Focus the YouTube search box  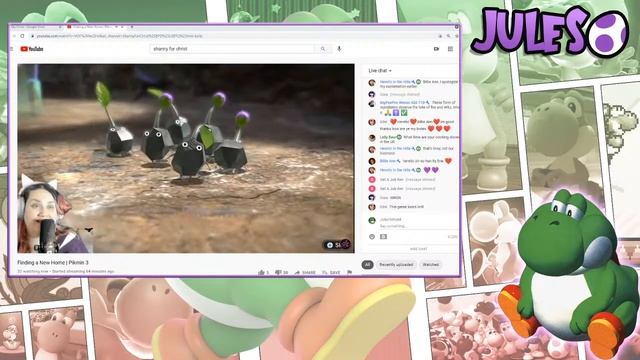[233, 49]
